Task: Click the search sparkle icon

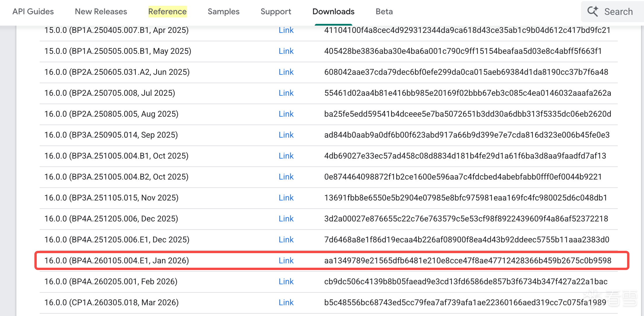Action: click(x=593, y=11)
